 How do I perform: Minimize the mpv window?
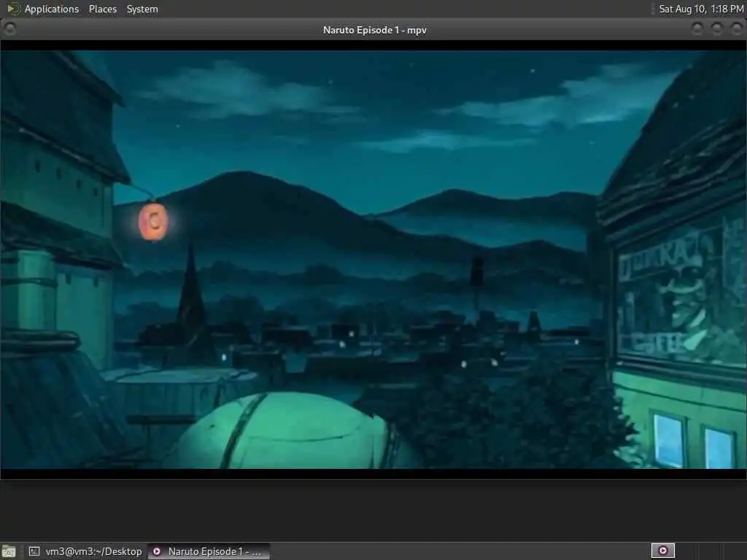(x=697, y=29)
